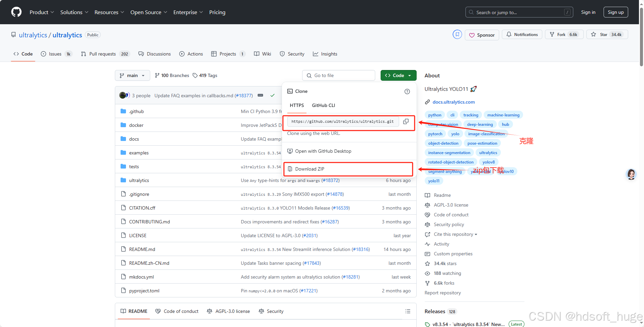Click the Sponsor button

point(482,35)
